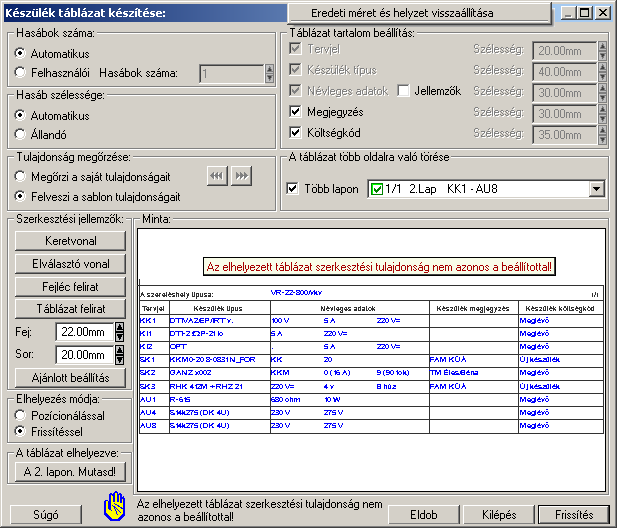Viewport: 617px width, 528px height.
Task: Click the Elválasztó vonal button
Action: [70, 264]
